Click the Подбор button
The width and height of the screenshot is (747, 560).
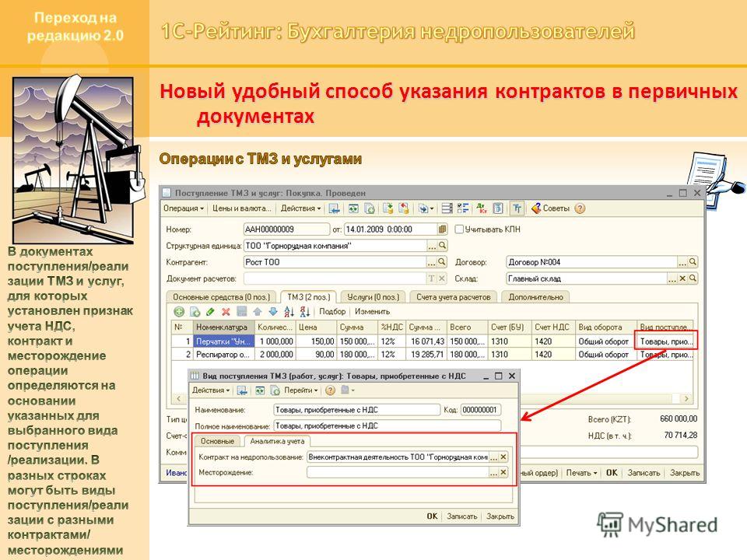coord(332,312)
